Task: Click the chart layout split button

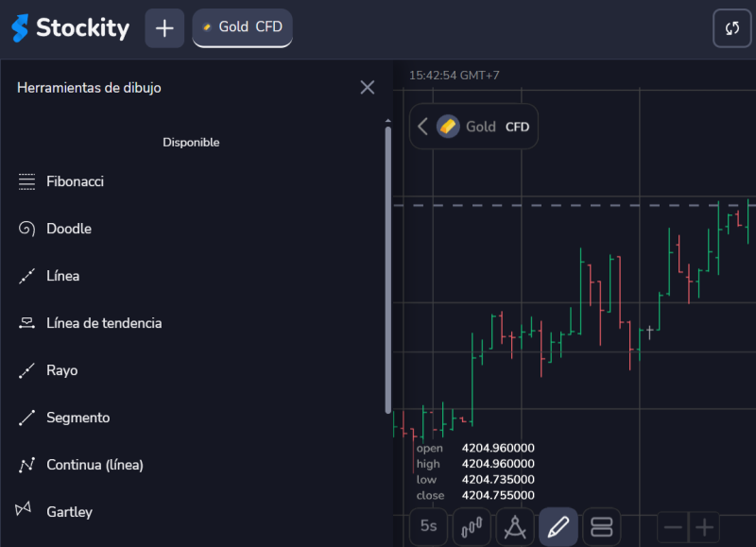Action: pos(602,526)
